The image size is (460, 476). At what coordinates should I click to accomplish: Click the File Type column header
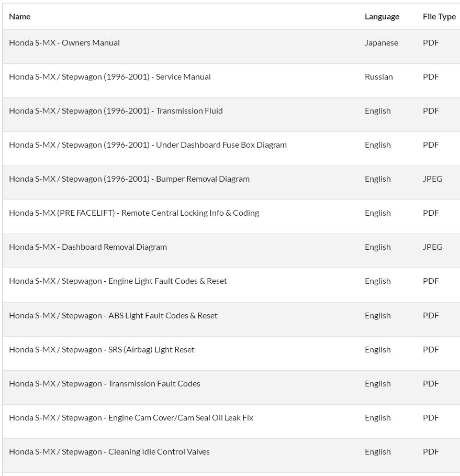439,17
